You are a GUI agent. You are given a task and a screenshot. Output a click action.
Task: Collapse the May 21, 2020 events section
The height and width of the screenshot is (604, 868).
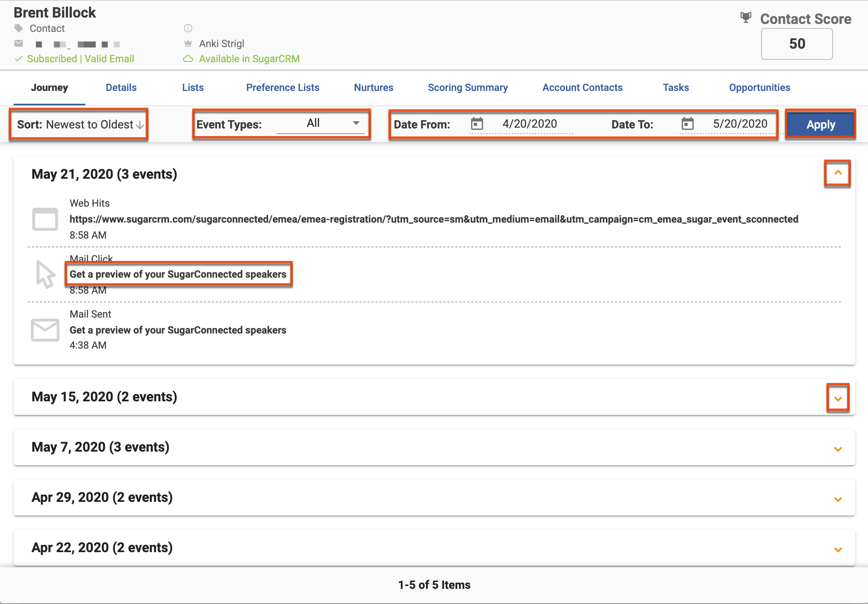(x=838, y=173)
